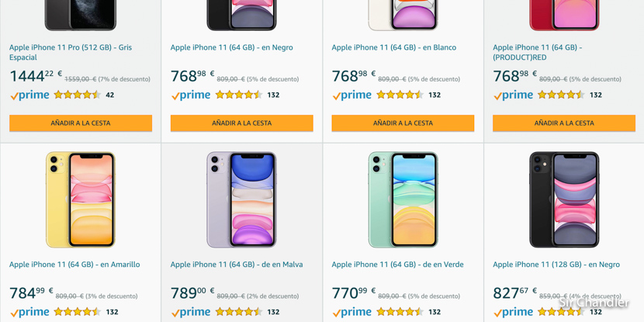644x322 pixels.
Task: Open Apple iPhone 11 en Amarillo link
Action: (x=74, y=265)
